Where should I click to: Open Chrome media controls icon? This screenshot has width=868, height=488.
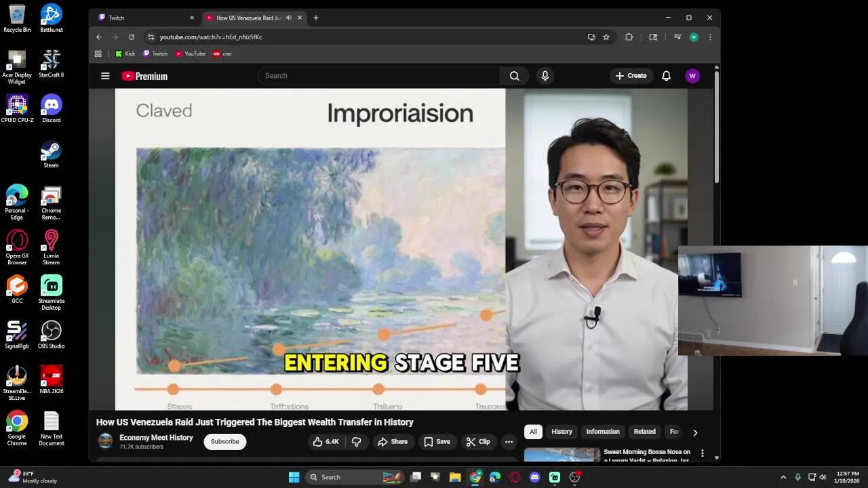[677, 37]
